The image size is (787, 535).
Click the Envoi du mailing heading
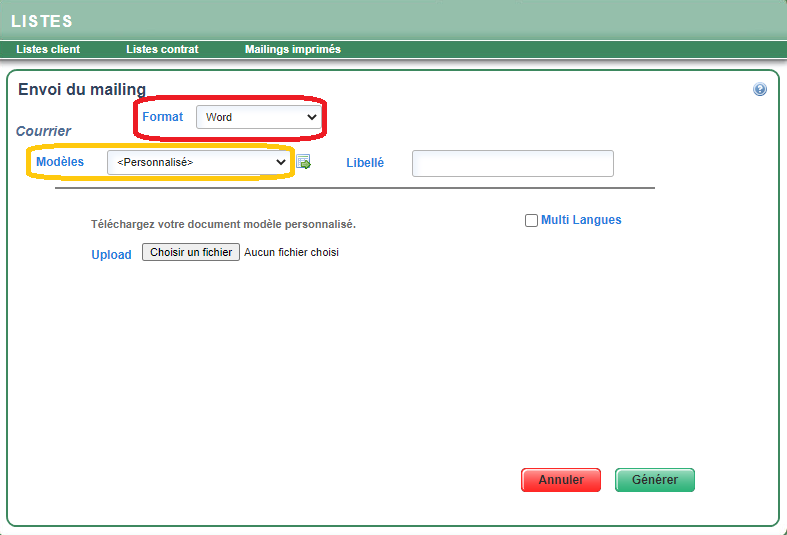(x=82, y=90)
